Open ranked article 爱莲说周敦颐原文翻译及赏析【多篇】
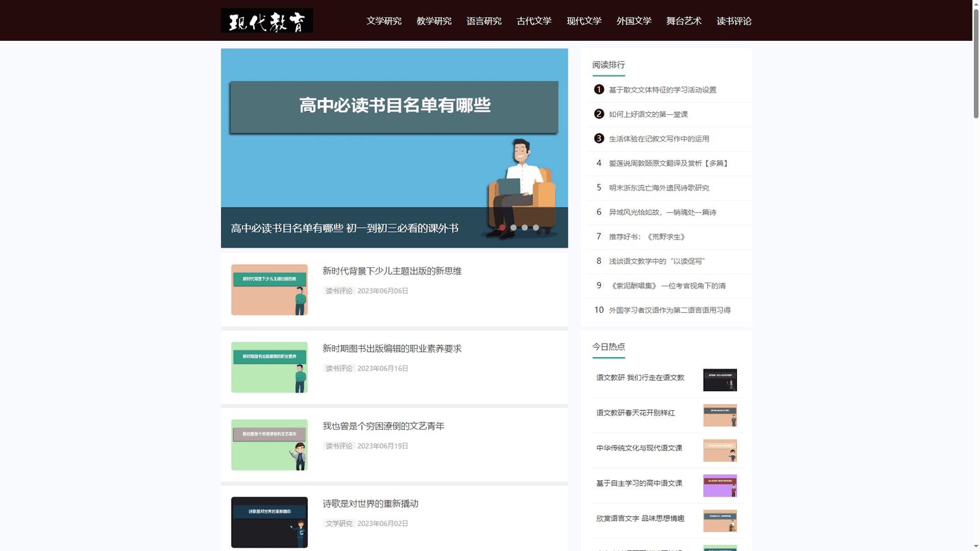This screenshot has height=551, width=980. [669, 163]
